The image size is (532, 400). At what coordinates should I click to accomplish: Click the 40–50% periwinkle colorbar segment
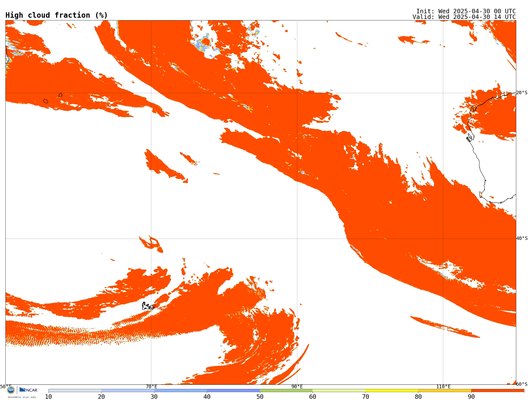[233, 391]
